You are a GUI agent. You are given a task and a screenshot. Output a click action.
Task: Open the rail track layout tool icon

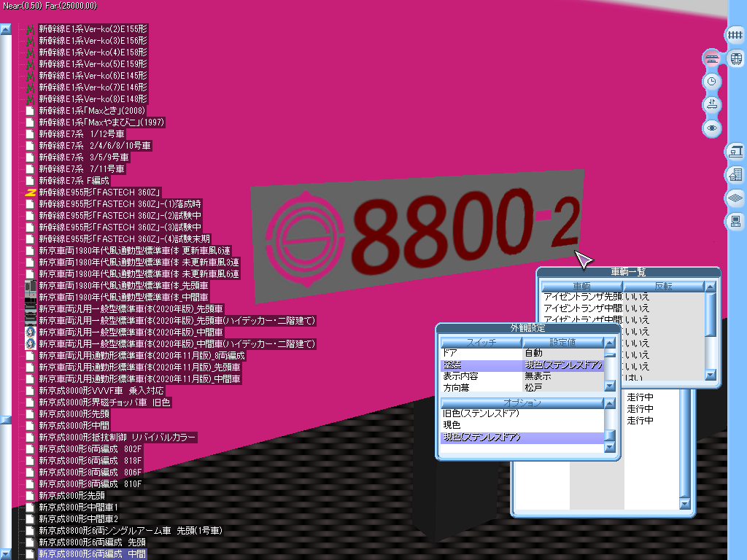[735, 35]
